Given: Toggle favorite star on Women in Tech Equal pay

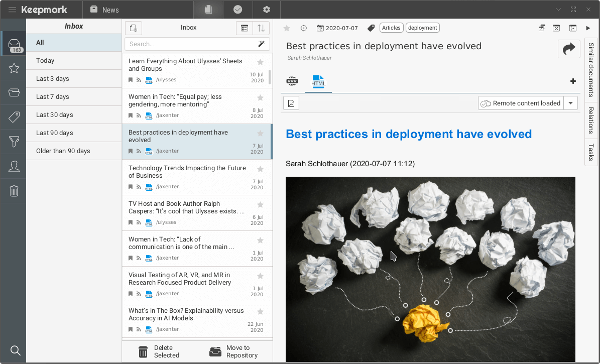Looking at the screenshot, I should [260, 98].
